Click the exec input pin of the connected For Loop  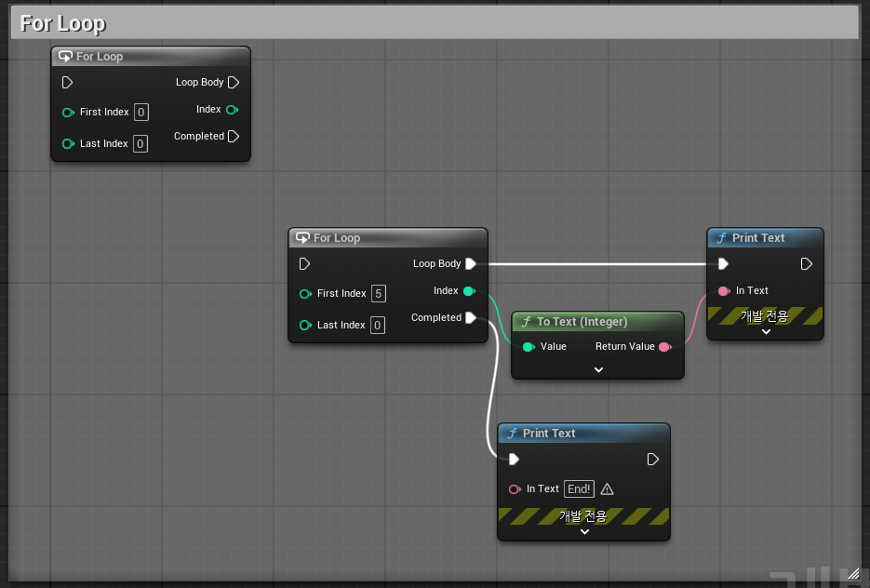point(304,264)
